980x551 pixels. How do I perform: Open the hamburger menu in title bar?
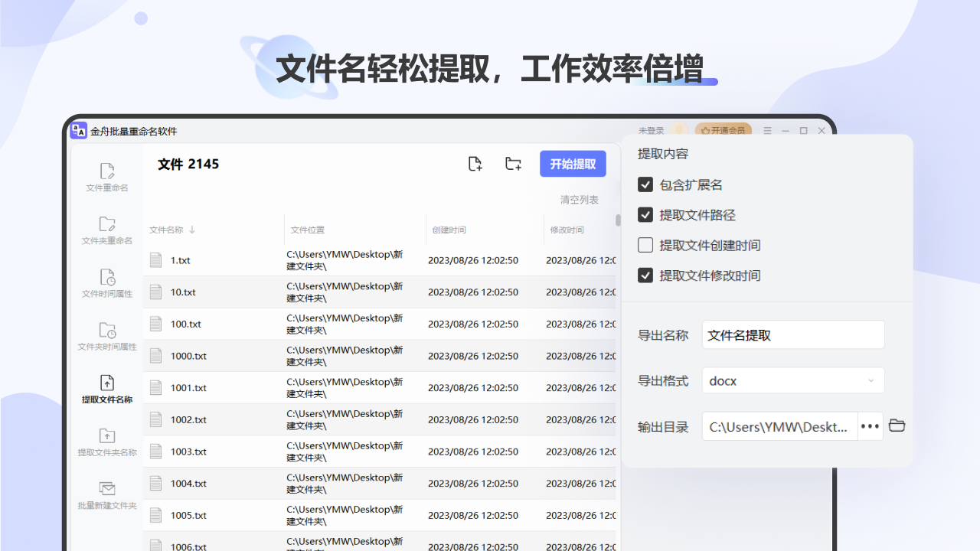click(766, 130)
